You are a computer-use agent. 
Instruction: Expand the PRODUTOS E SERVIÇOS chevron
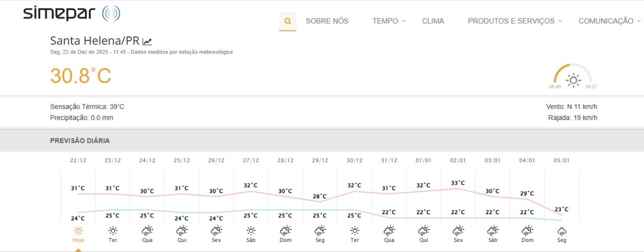coord(559,21)
